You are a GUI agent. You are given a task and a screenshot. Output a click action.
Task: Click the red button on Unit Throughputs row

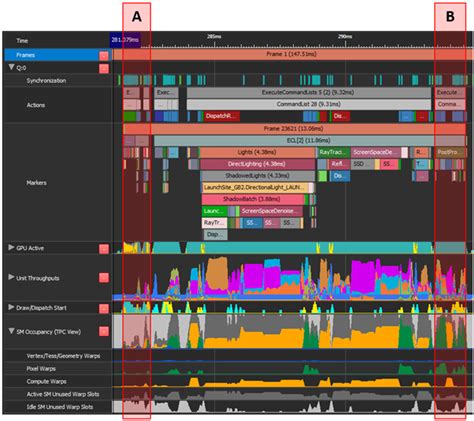(104, 278)
